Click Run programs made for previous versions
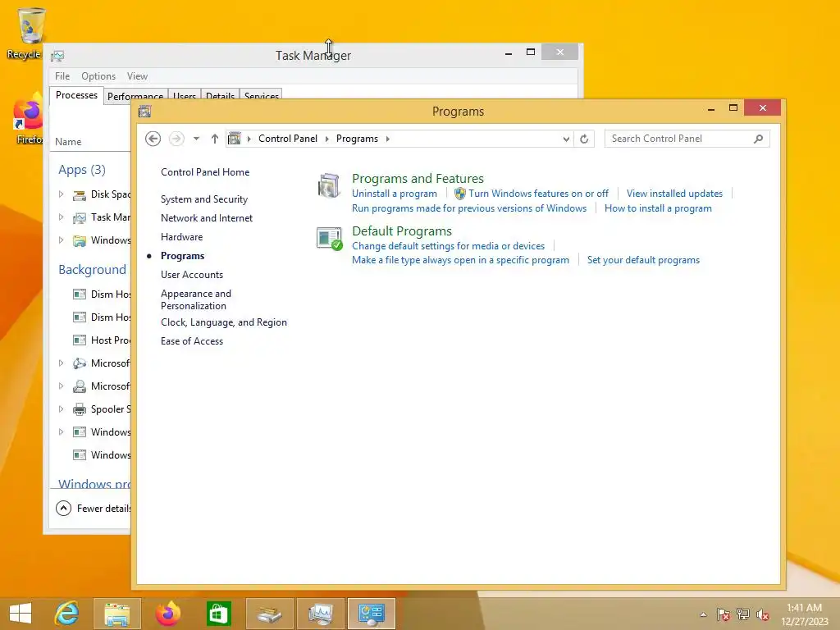This screenshot has height=630, width=840. [469, 208]
